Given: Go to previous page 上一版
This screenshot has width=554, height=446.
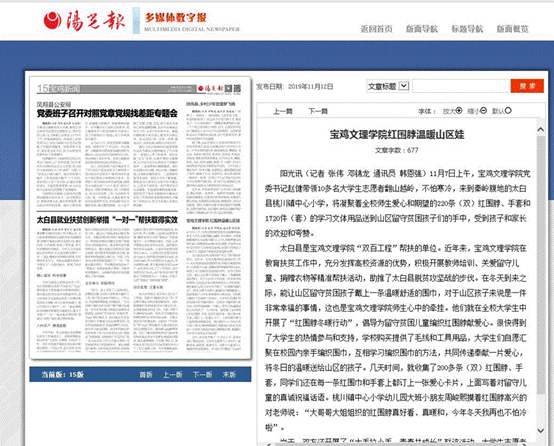Looking at the screenshot, I should [x=172, y=375].
